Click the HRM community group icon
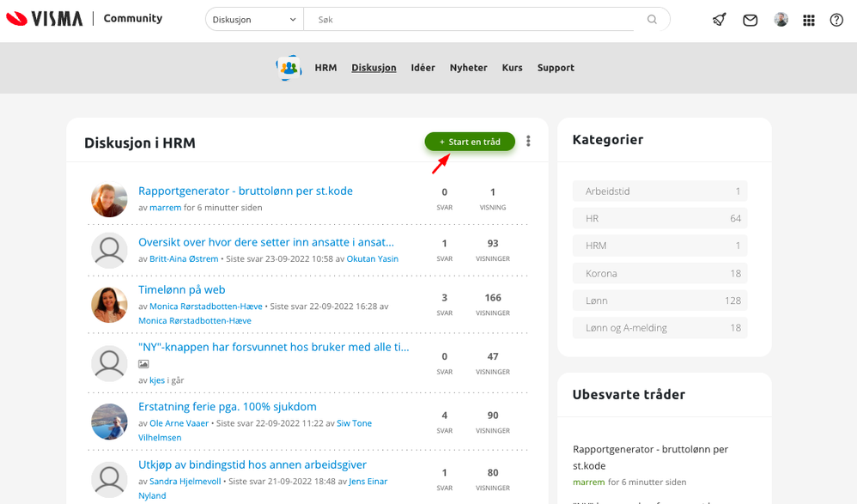This screenshot has width=857, height=504. tap(289, 68)
